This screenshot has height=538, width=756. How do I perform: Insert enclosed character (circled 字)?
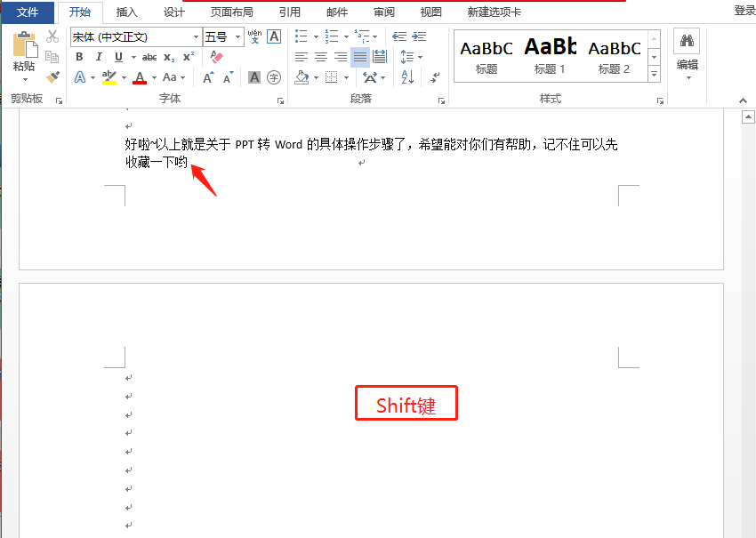(x=274, y=77)
